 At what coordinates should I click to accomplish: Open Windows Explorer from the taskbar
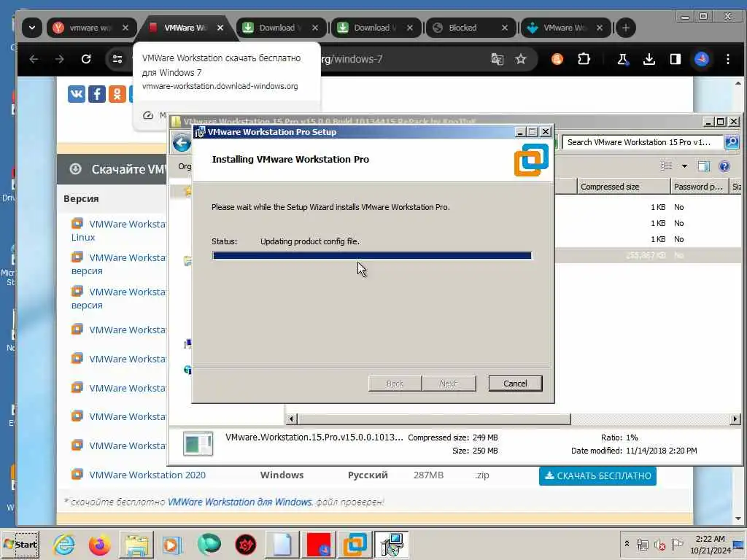point(136,545)
